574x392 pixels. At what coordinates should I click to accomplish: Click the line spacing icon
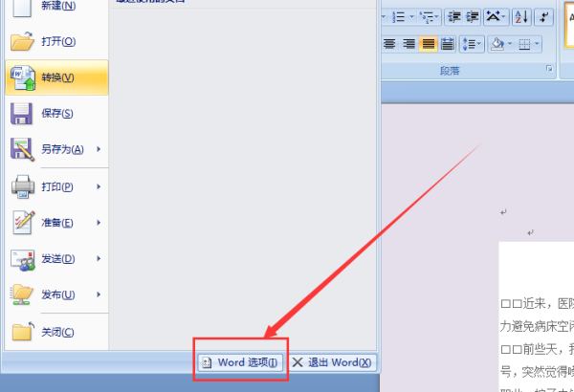[472, 44]
